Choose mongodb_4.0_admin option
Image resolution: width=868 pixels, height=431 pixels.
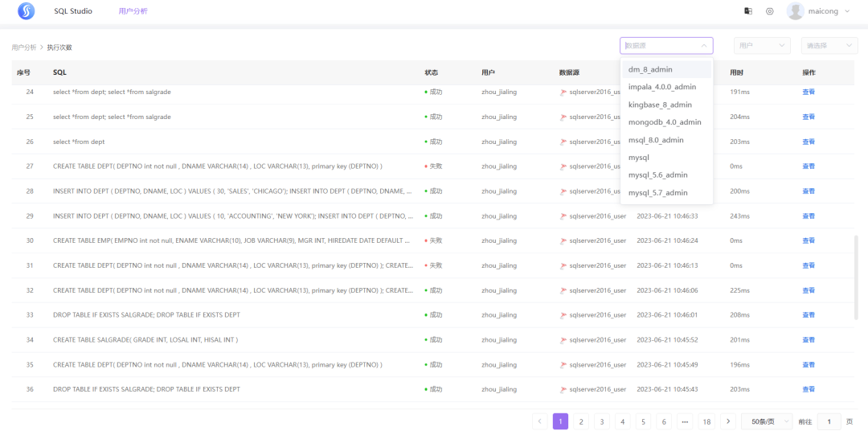tap(666, 122)
